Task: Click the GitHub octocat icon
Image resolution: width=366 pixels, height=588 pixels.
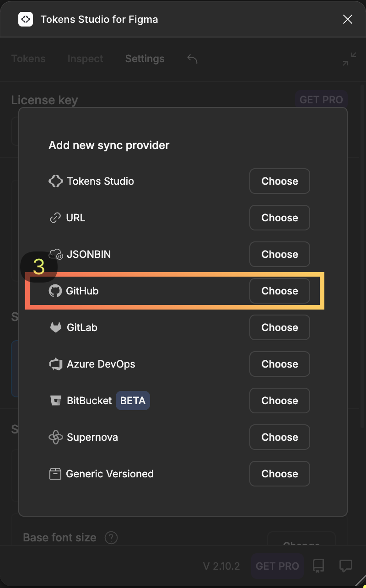Action: [55, 291]
